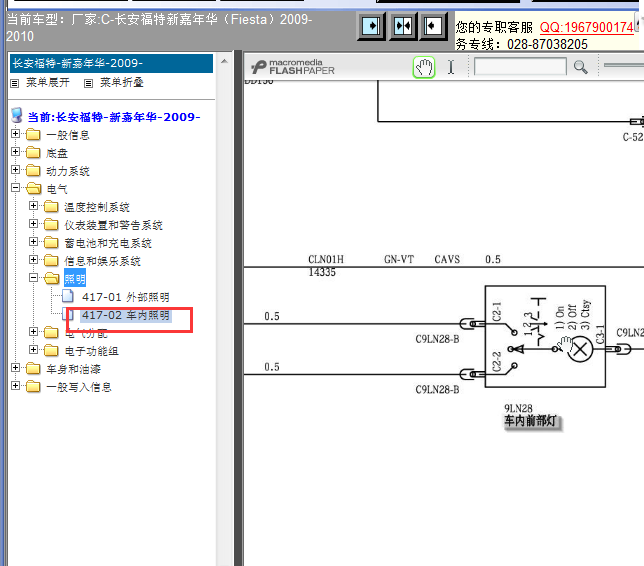Click 菜单展开 to expand all menus
This screenshot has height=566, width=644.
coord(48,83)
